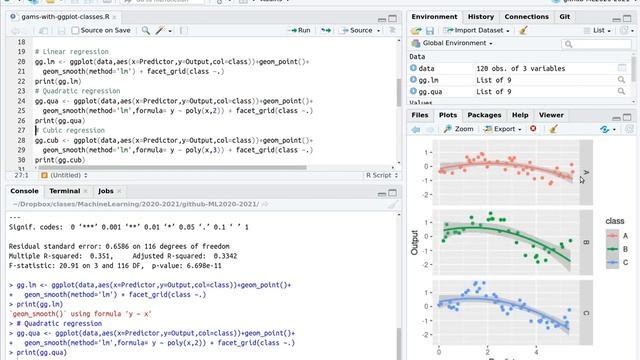640x360 pixels.
Task: Go back to the previous source location
Action: point(16,31)
